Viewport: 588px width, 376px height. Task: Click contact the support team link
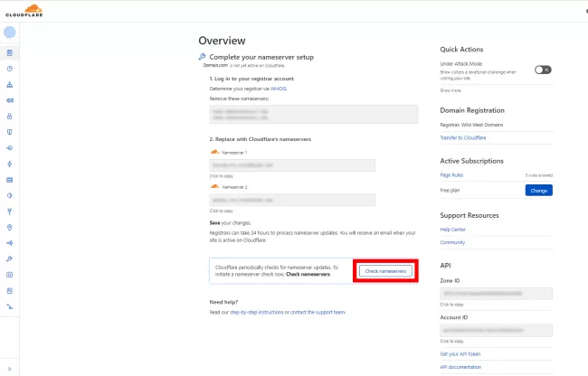pyautogui.click(x=318, y=313)
